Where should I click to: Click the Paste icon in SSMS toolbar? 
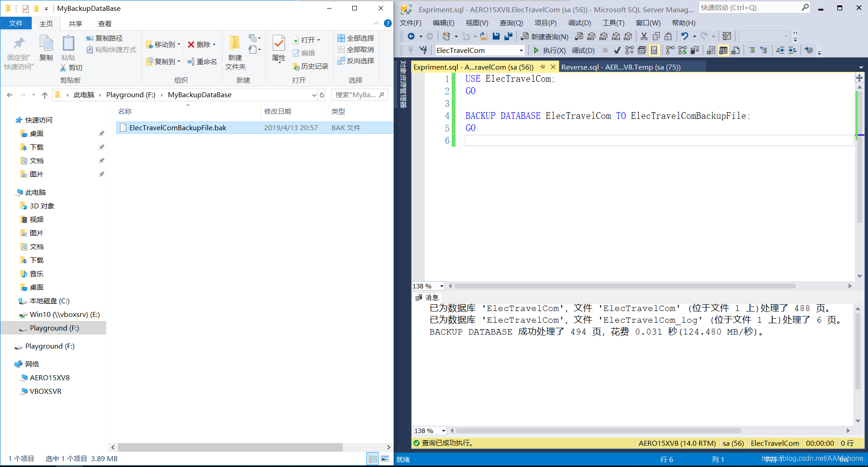(668, 36)
